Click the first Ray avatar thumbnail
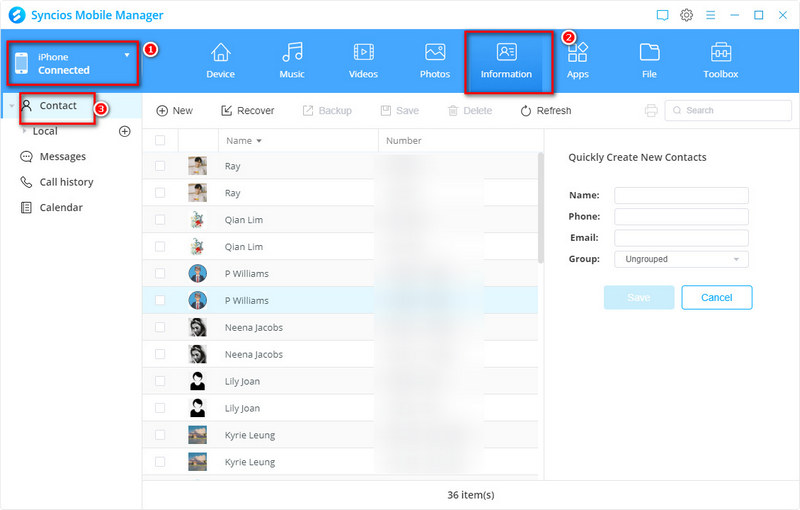Screen dimensions: 800x510 point(197,166)
